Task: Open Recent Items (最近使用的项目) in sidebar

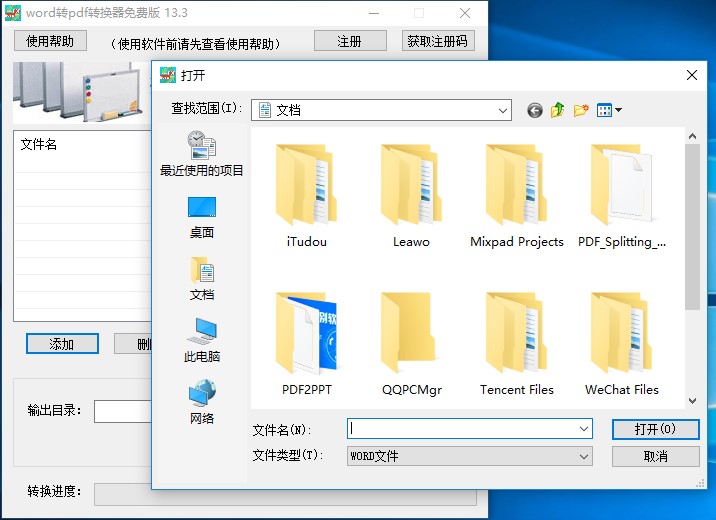Action: point(201,154)
